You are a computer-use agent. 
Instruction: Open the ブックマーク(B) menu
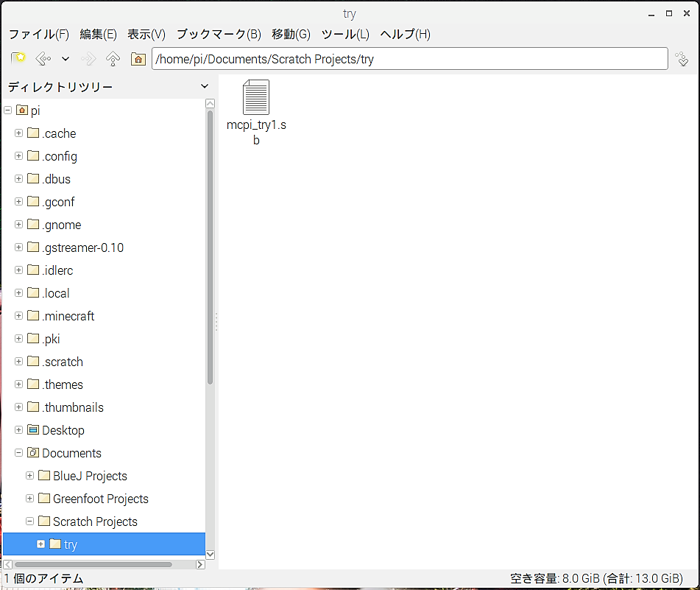tap(219, 35)
